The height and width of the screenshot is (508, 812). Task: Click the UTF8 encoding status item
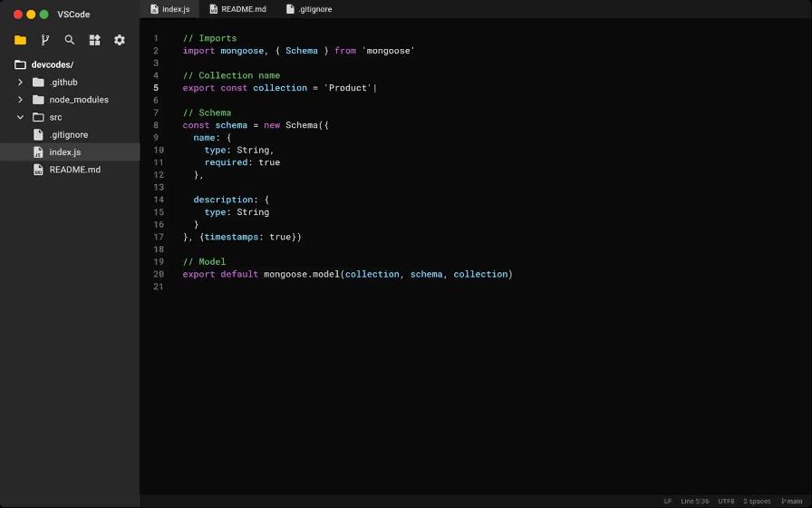point(726,502)
